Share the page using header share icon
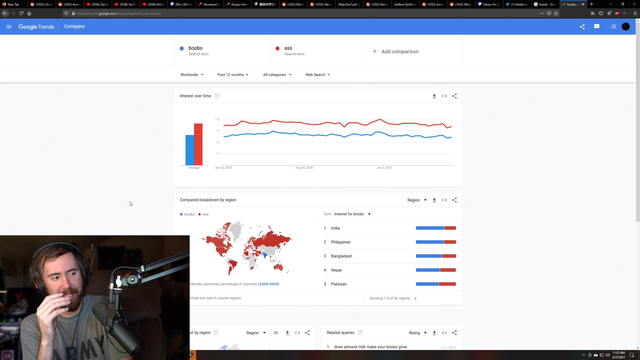The image size is (640, 360). [x=582, y=27]
